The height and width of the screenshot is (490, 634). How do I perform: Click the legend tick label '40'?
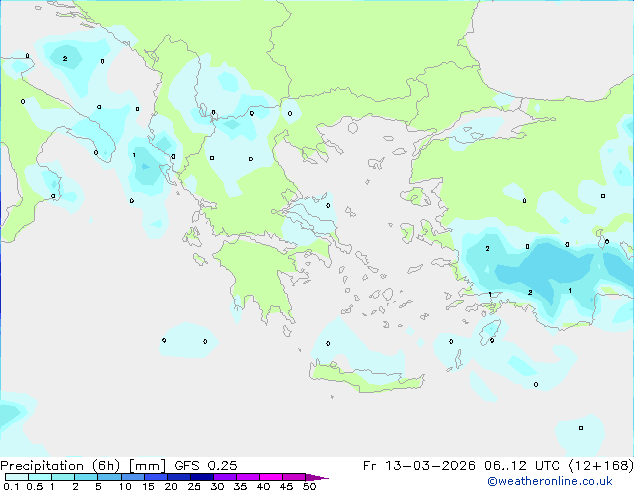[x=263, y=486]
